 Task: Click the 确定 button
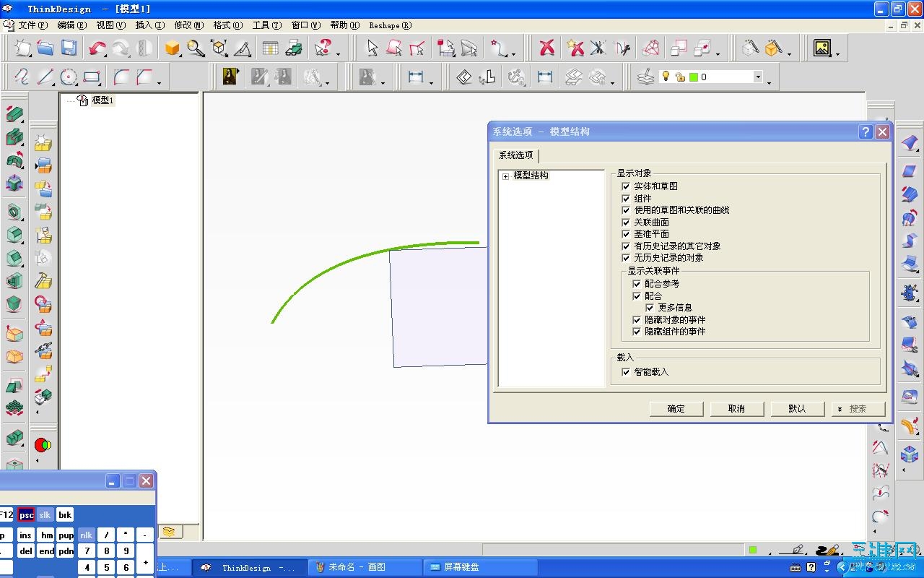click(x=676, y=409)
